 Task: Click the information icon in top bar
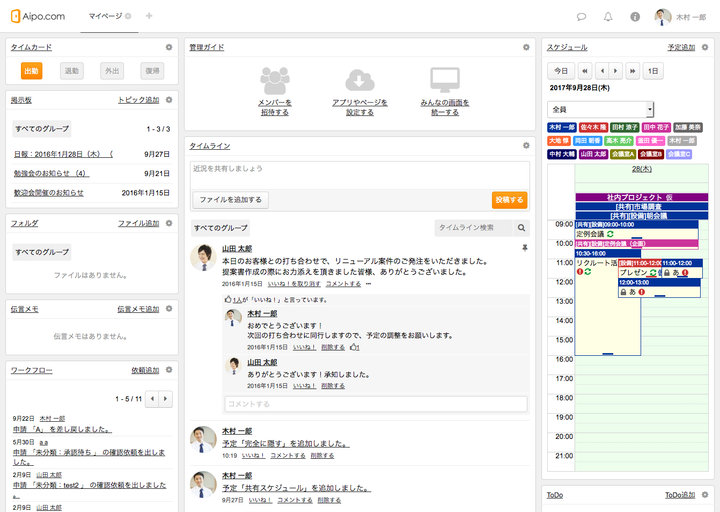[635, 17]
